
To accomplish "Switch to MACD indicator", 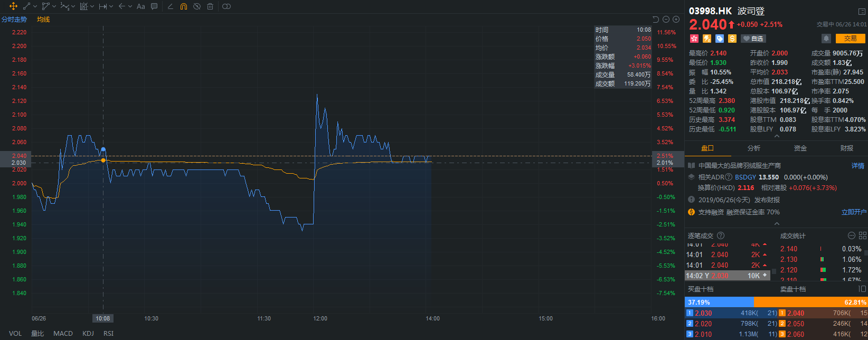I will pyautogui.click(x=63, y=333).
